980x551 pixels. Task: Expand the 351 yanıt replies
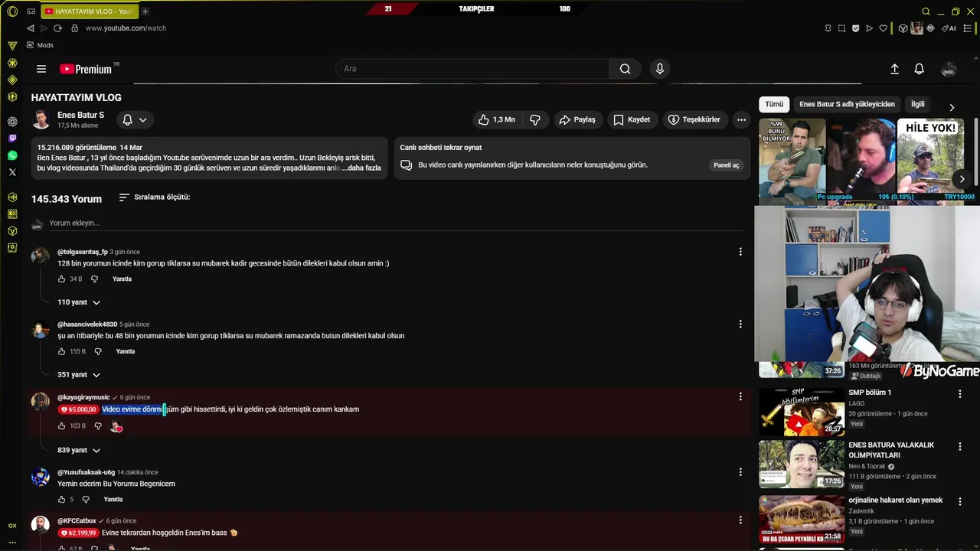click(79, 375)
